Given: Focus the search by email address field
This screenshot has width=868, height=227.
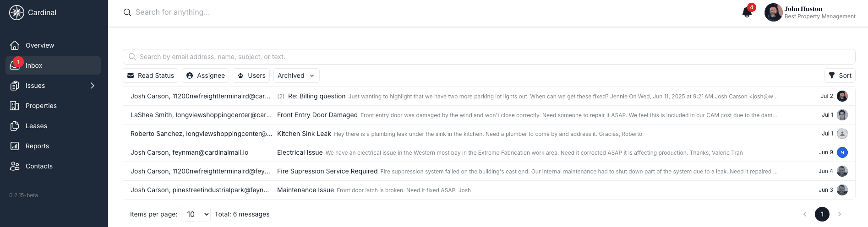Looking at the screenshot, I should point(489,57).
